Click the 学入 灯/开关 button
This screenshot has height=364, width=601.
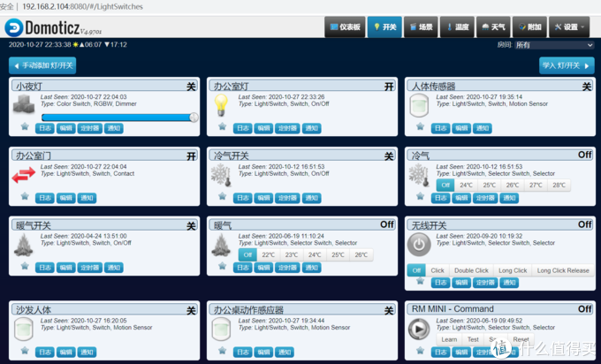[x=566, y=65]
